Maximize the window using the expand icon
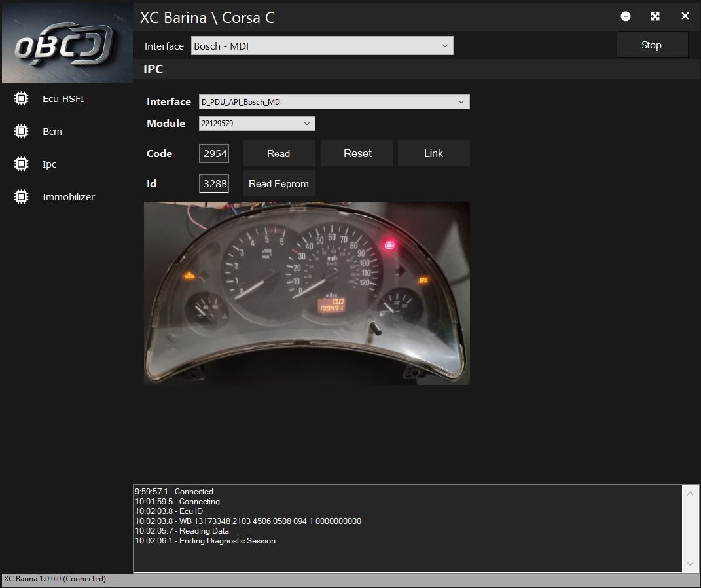This screenshot has width=701, height=588. click(x=655, y=16)
